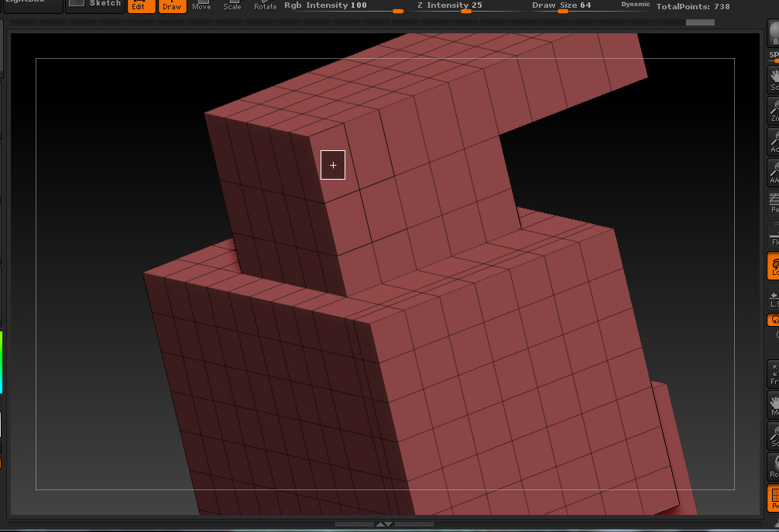Select the Scale transform button in top shelf
Screen dimensions: 779x532
click(x=232, y=6)
